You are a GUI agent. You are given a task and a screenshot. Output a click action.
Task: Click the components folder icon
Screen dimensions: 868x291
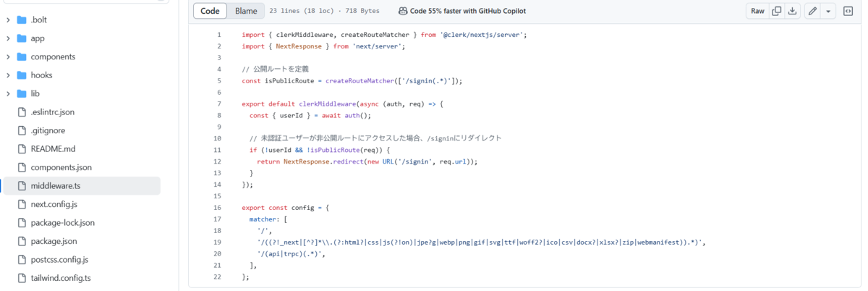[21, 56]
